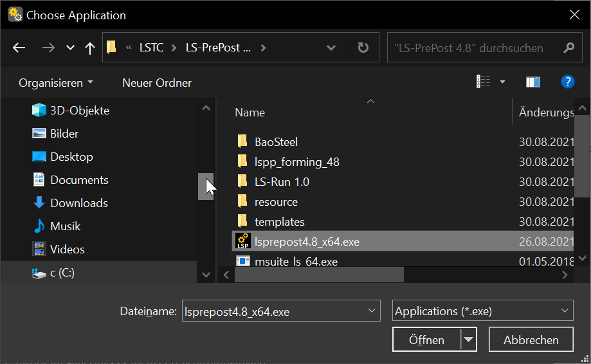Open the Dateiname dropdown arrow
This screenshot has height=364, width=591.
point(372,311)
